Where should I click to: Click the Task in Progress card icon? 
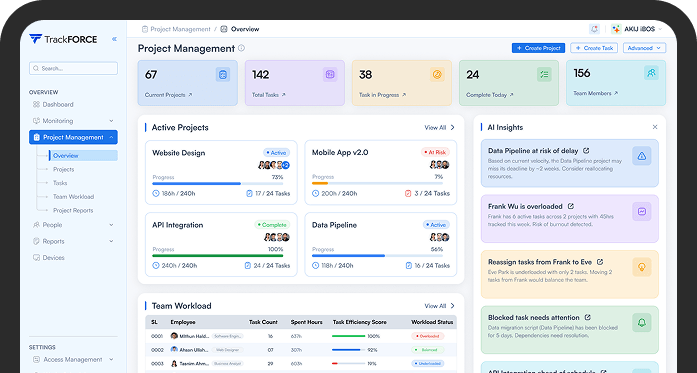click(437, 75)
